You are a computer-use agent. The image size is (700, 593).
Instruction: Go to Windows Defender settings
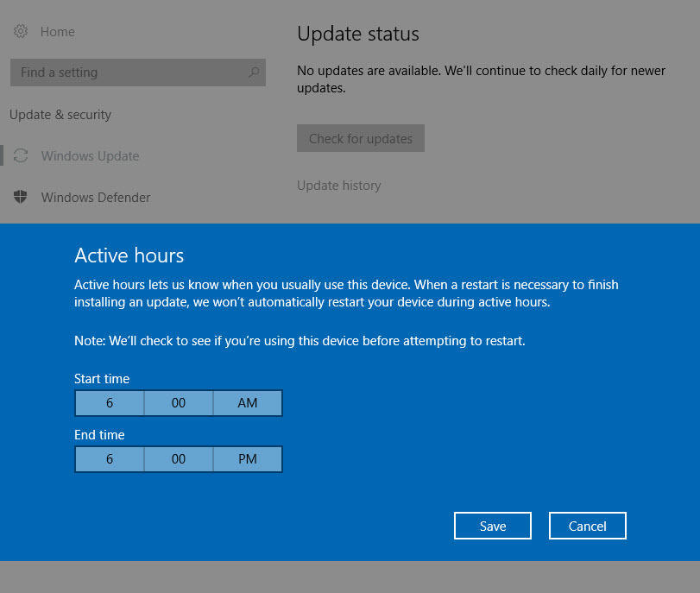click(x=96, y=198)
